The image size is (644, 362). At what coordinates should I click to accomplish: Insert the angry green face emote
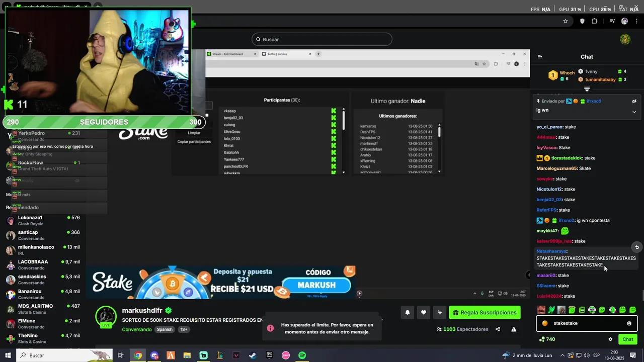[582, 310]
